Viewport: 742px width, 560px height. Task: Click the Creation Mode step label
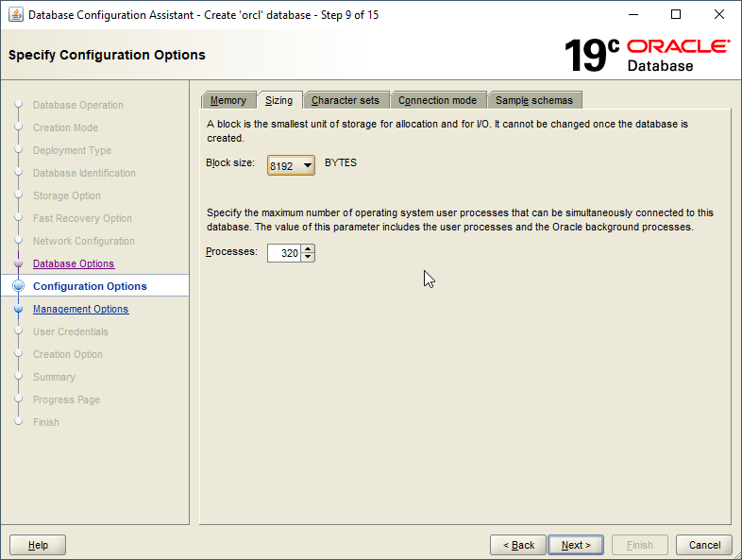pyautogui.click(x=65, y=127)
